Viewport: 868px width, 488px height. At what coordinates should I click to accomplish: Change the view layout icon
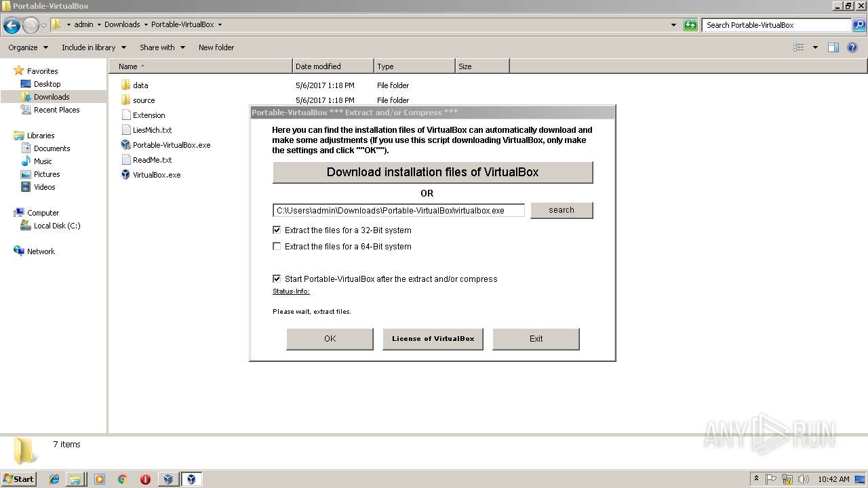click(x=799, y=47)
